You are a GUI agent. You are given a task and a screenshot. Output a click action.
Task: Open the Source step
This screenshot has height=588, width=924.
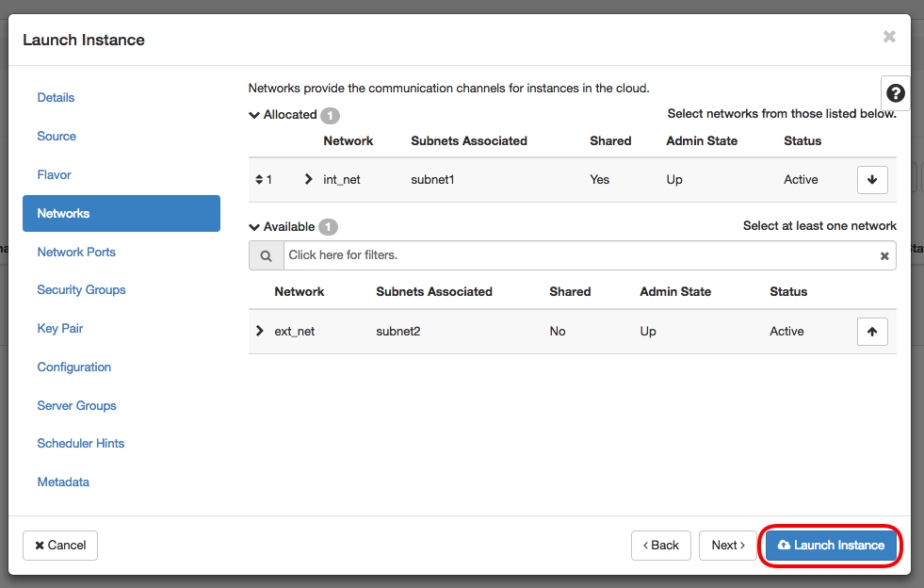pyautogui.click(x=57, y=137)
